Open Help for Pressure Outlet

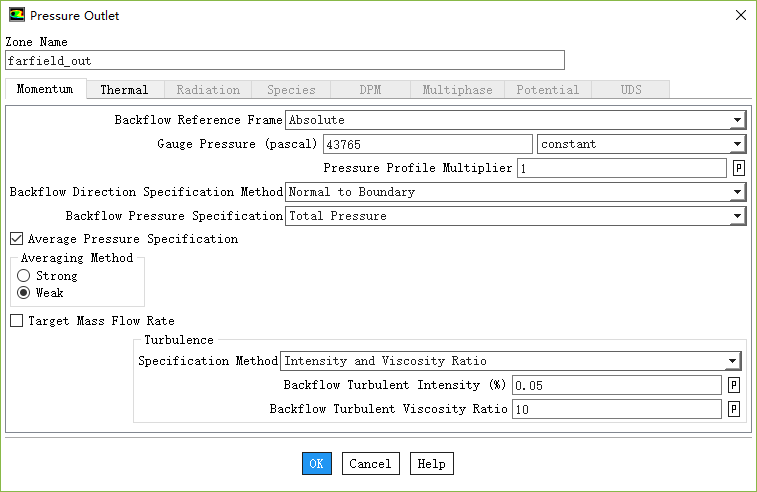[431, 463]
